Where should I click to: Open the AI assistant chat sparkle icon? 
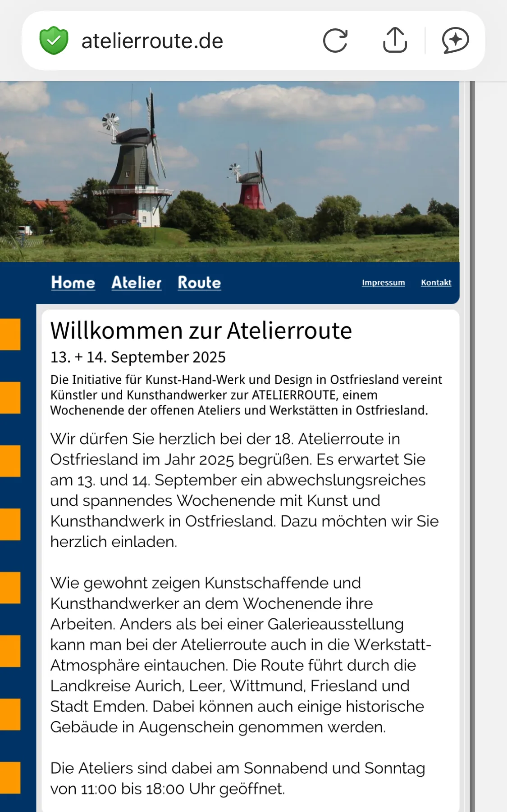pos(456,41)
